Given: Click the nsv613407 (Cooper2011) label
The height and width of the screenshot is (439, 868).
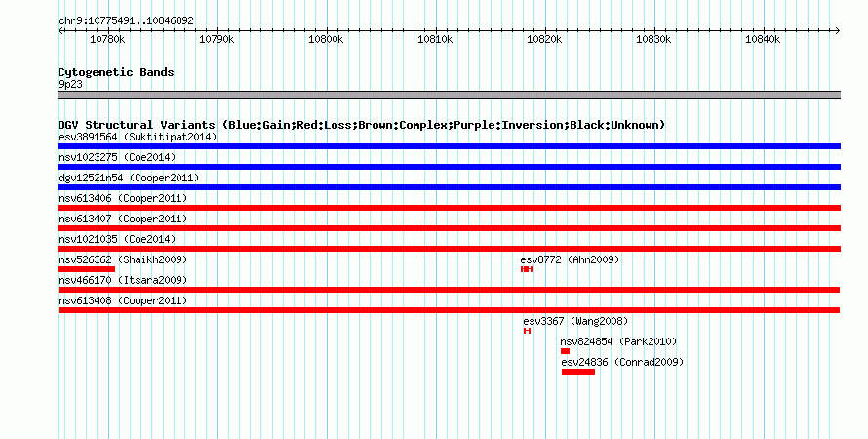Looking at the screenshot, I should pos(123,219).
